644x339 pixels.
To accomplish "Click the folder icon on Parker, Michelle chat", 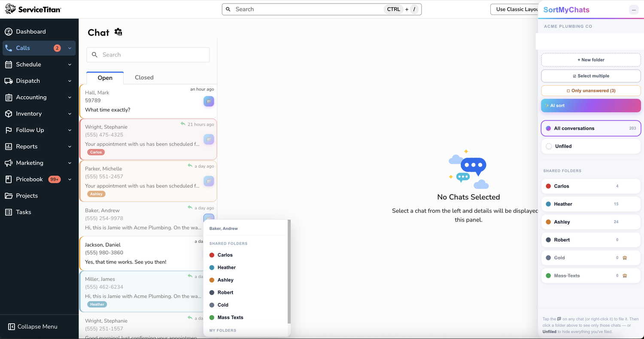I will [x=209, y=181].
